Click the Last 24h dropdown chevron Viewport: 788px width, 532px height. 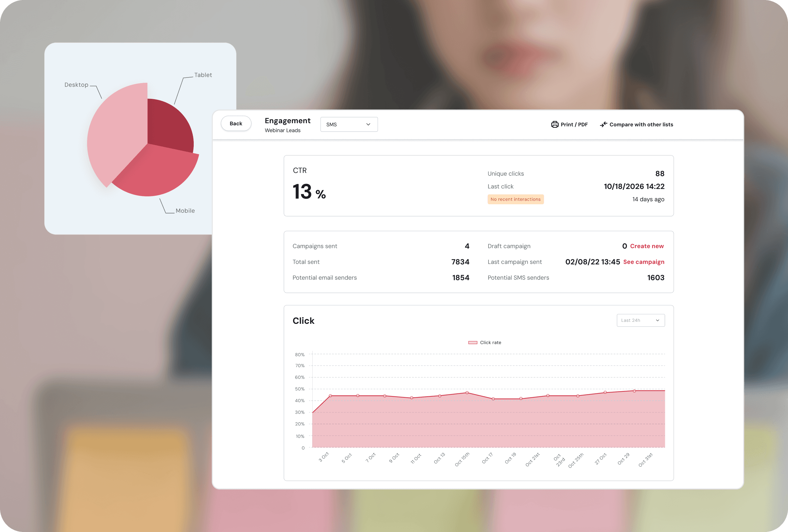(657, 321)
